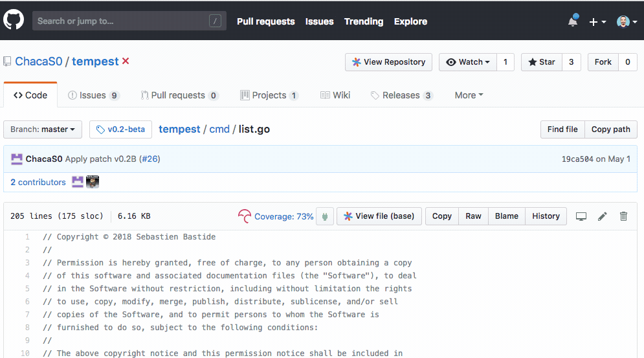Open file in GitHub Desktop icon
The width and height of the screenshot is (644, 358).
coord(581,216)
